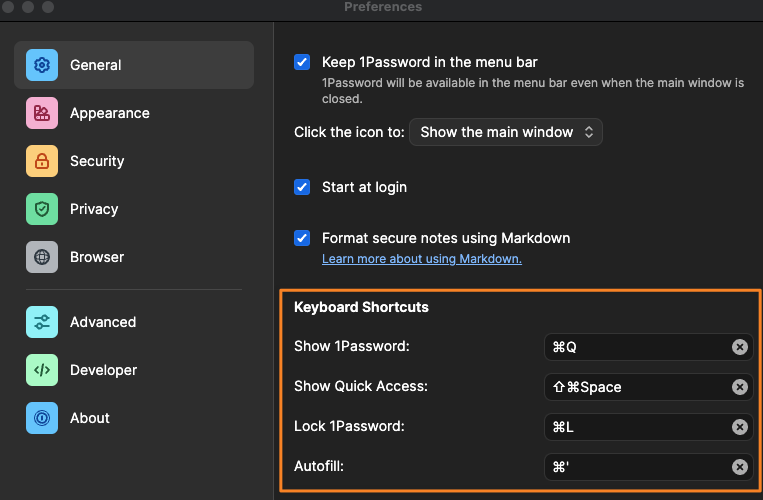Click the Advanced sliders icon
The width and height of the screenshot is (763, 500).
[x=42, y=322]
